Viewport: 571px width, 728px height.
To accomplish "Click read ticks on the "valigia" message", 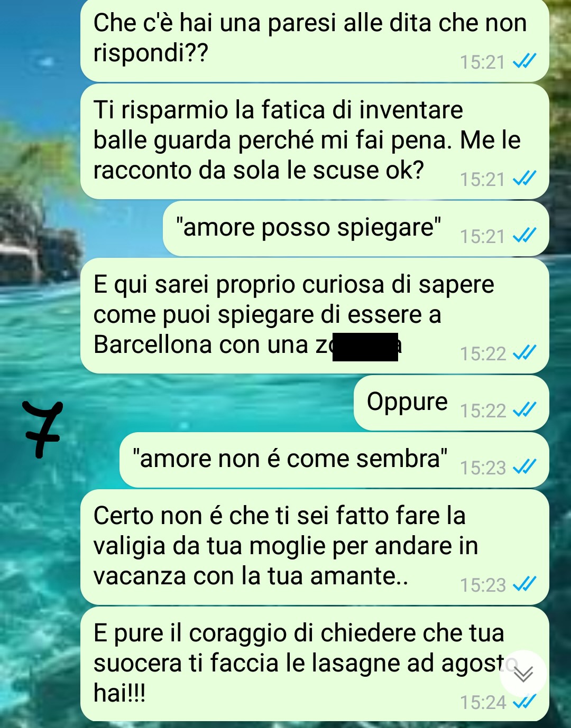I will [x=525, y=584].
